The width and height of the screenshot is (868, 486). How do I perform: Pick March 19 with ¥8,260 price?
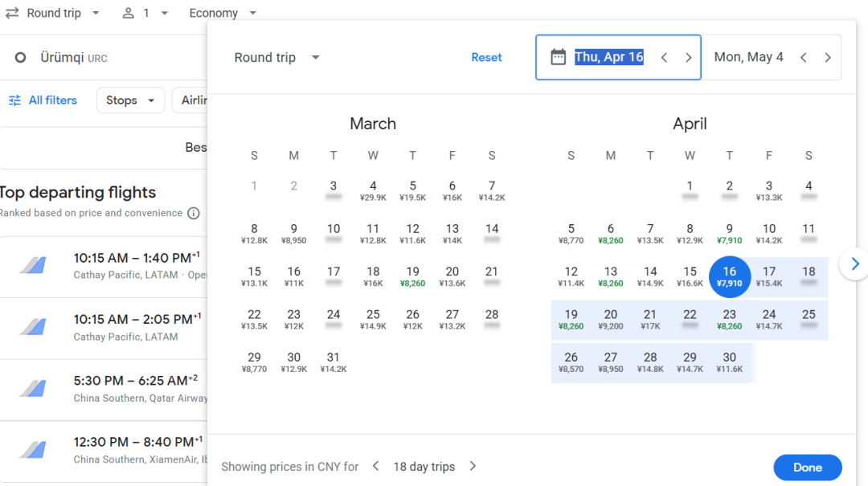point(412,276)
